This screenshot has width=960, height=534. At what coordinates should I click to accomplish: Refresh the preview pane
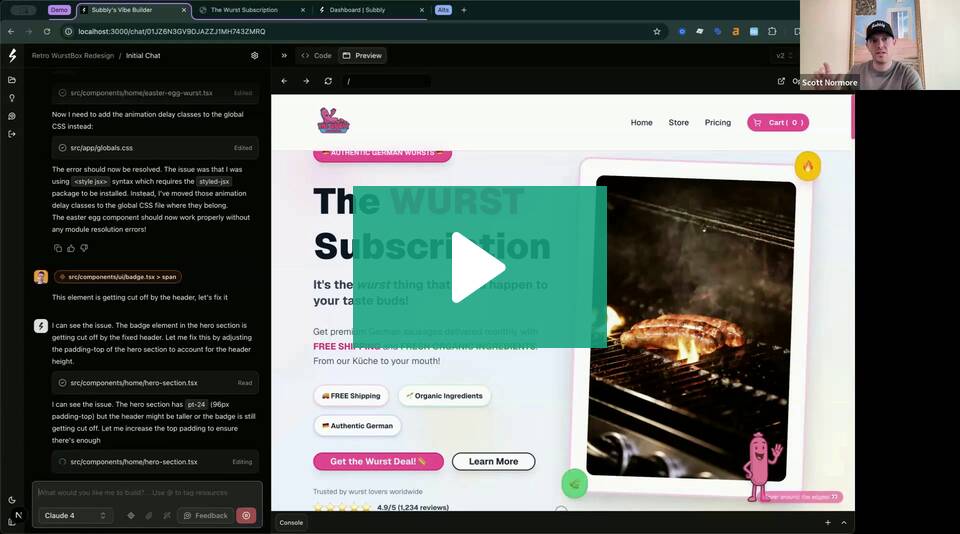click(x=328, y=81)
